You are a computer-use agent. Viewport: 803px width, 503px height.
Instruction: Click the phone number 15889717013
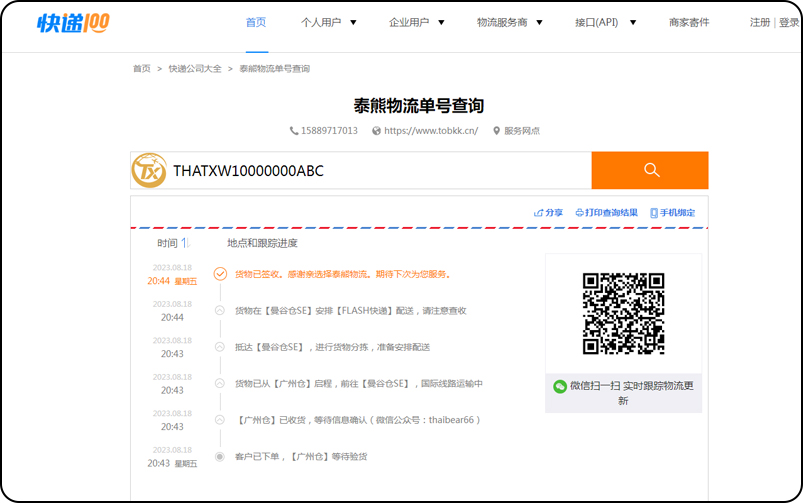pyautogui.click(x=329, y=131)
